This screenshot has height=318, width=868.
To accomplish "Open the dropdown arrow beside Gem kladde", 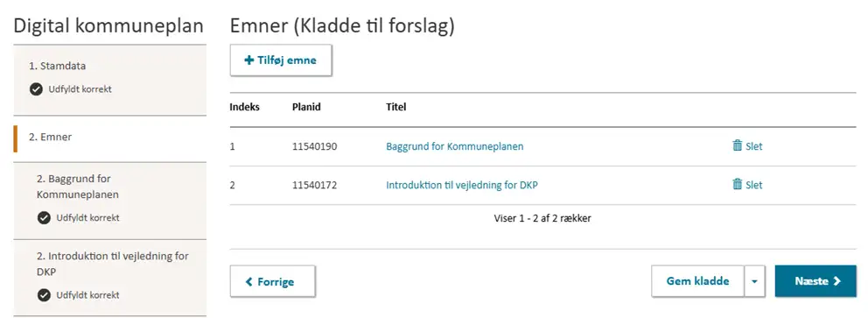I will point(754,281).
